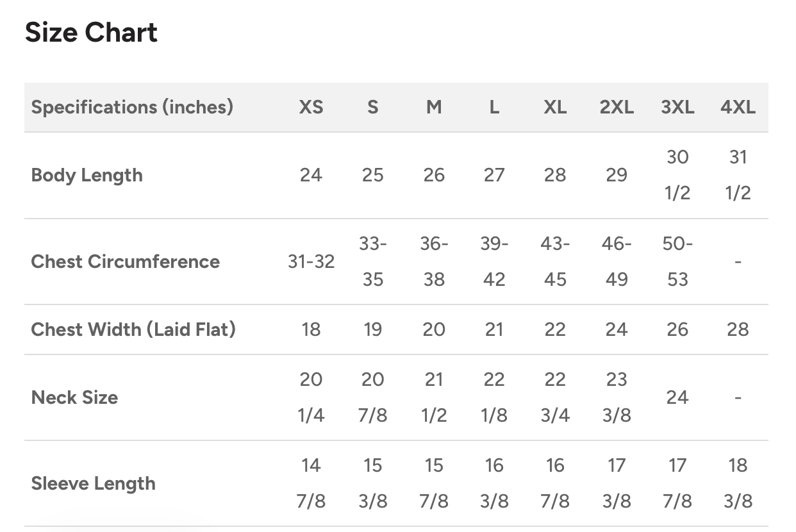The width and height of the screenshot is (796, 532).
Task: Select the Neck Size row label
Action: 74,397
